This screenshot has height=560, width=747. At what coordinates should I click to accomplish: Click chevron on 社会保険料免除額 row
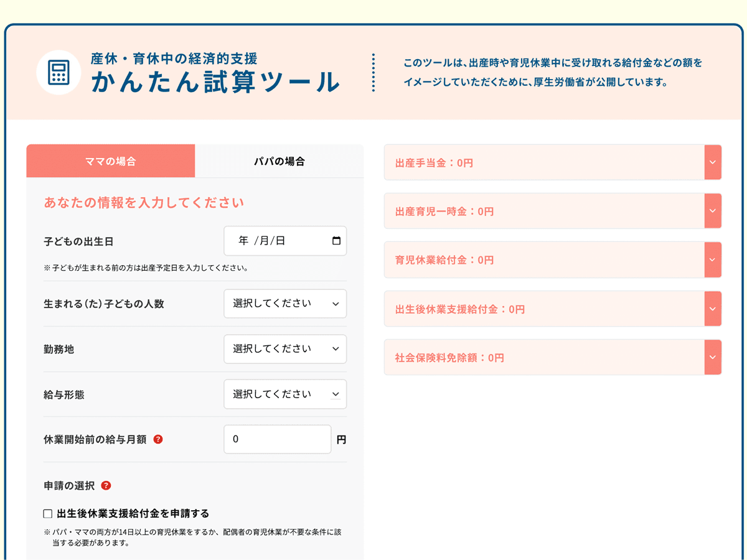(x=713, y=358)
